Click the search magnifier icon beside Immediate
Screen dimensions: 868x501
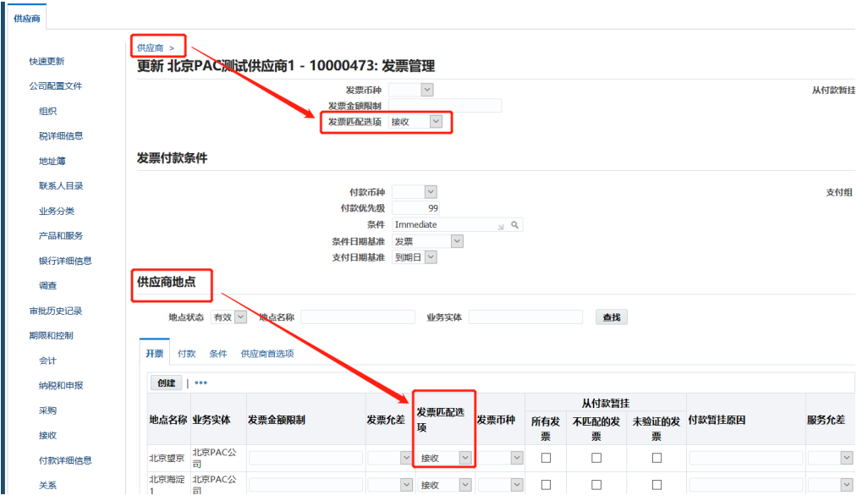click(515, 225)
